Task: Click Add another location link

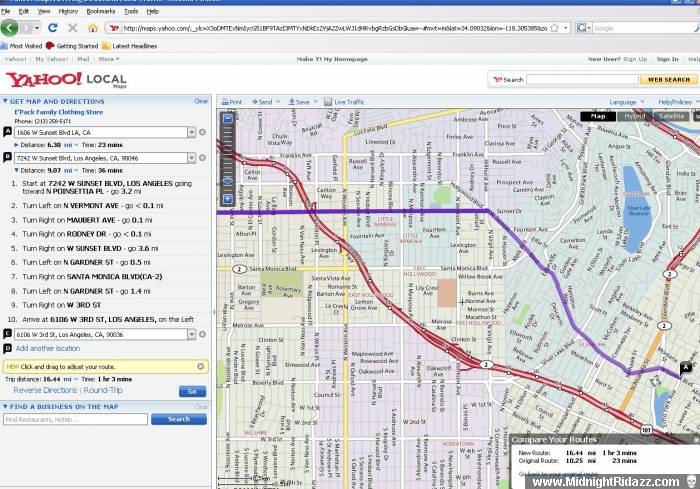Action: click(x=48, y=348)
